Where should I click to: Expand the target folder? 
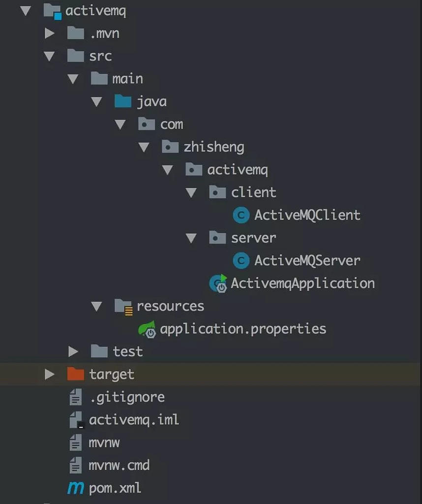pos(50,374)
